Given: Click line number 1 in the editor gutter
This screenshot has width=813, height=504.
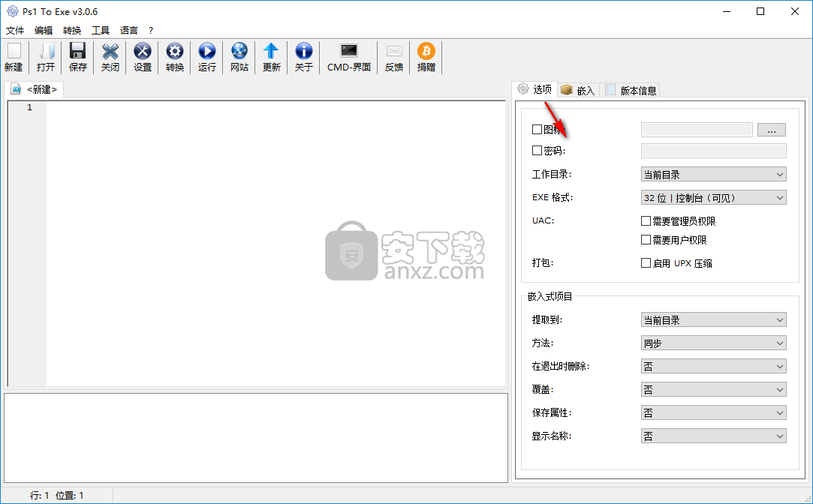Looking at the screenshot, I should [29, 107].
